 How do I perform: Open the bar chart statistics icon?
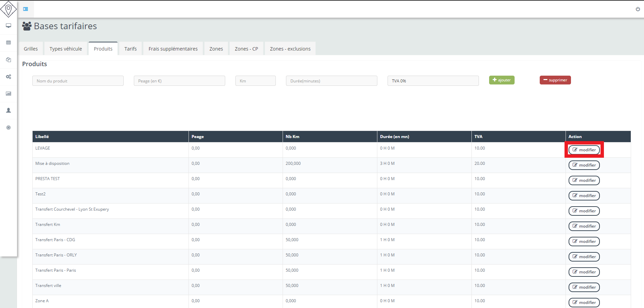tap(8, 94)
